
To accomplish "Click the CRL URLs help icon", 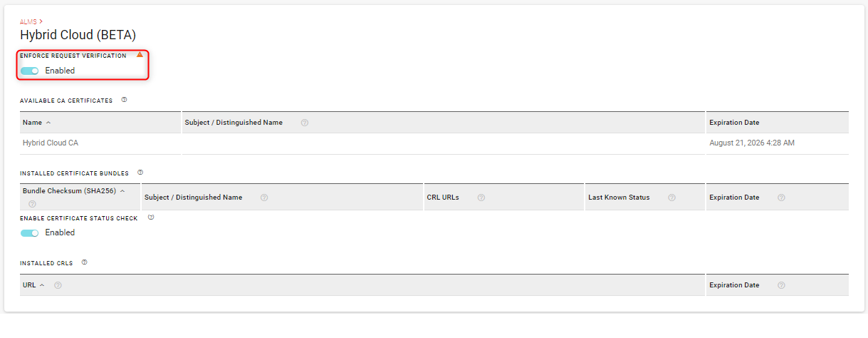I will [481, 198].
